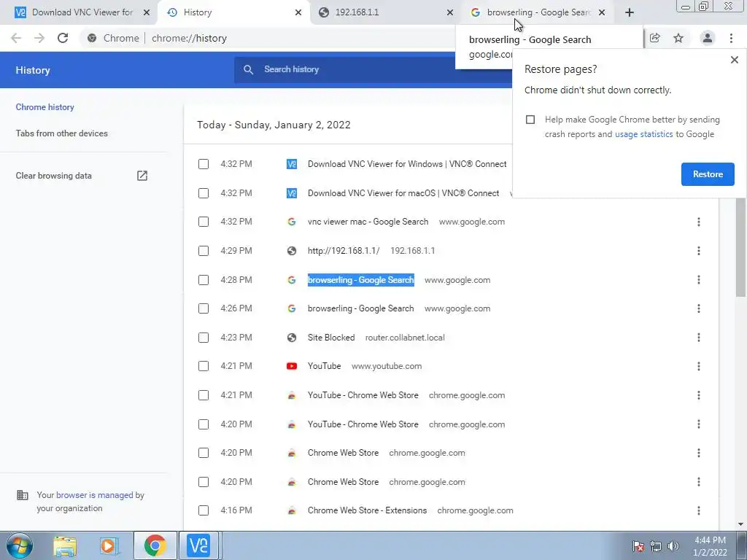The image size is (747, 560).
Task: Click the globe favicon for Site Blocked entry
Action: (292, 338)
